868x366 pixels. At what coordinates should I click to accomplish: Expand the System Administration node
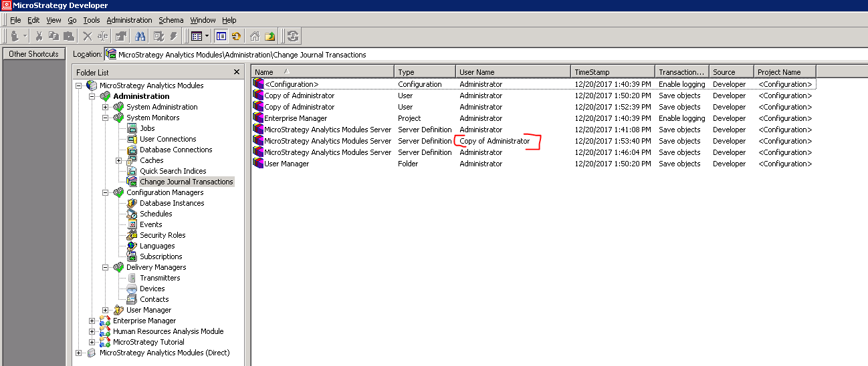click(x=106, y=107)
